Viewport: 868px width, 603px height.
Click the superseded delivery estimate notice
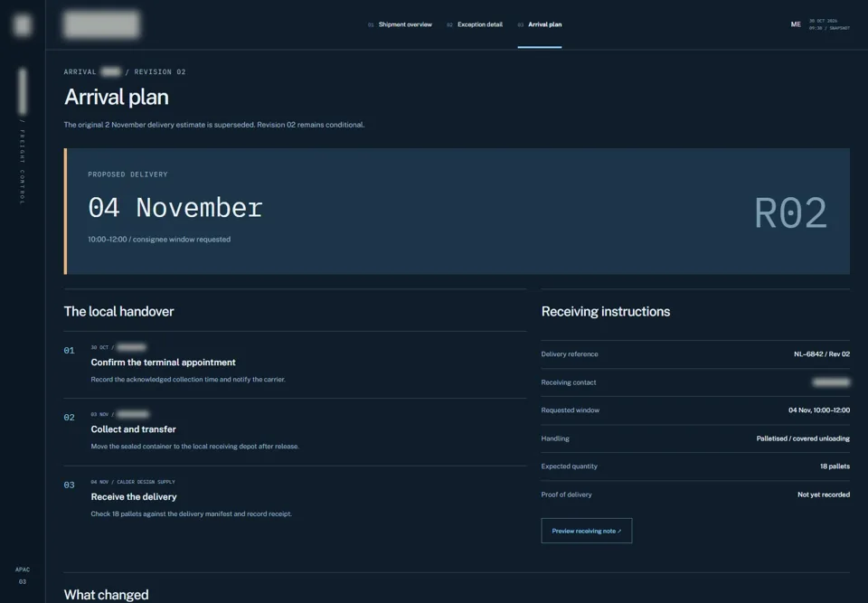213,125
